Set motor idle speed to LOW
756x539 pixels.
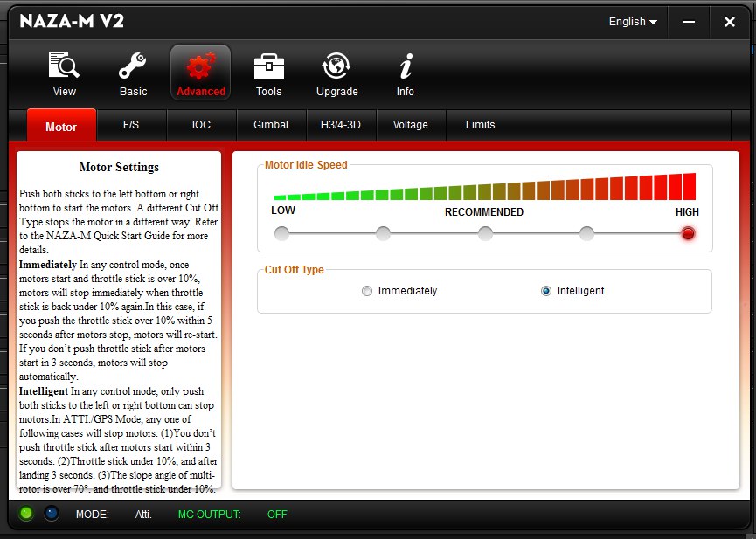click(281, 233)
